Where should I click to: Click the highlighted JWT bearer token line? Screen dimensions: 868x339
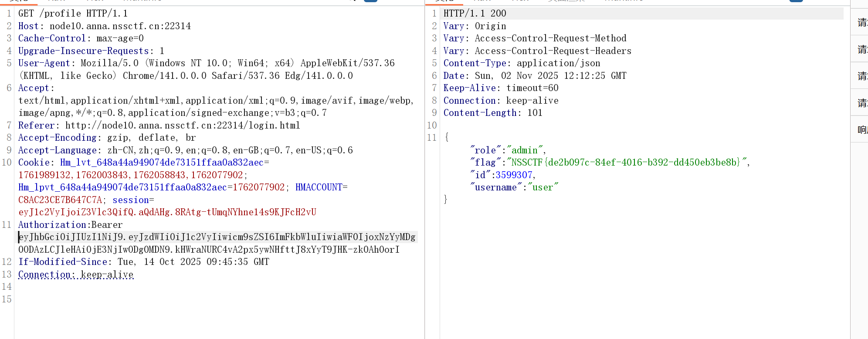tap(217, 237)
